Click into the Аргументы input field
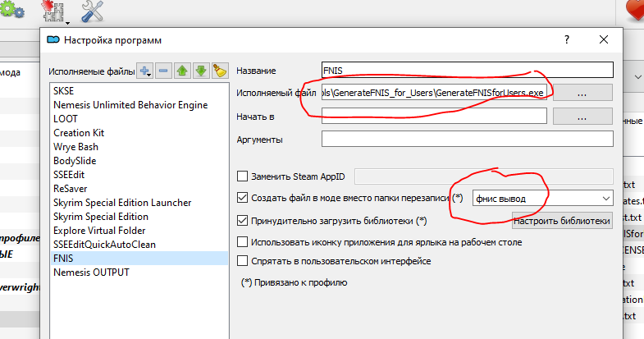The height and width of the screenshot is (339, 644). pos(468,140)
